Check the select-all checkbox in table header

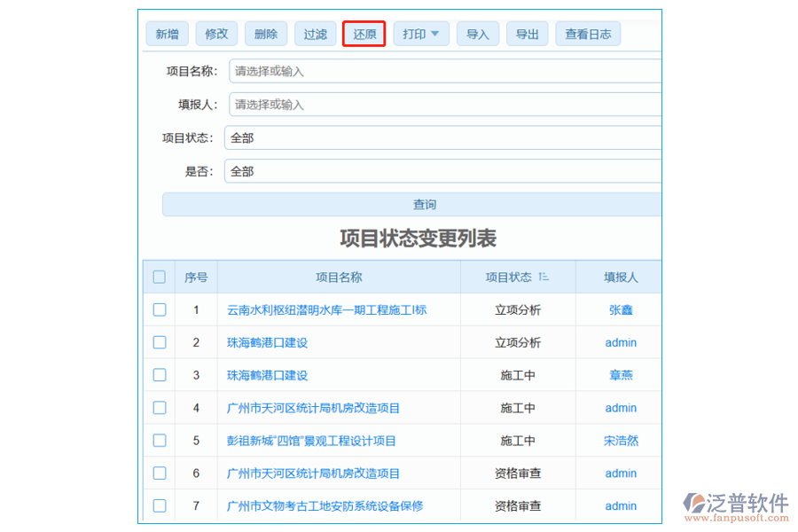tap(160, 277)
